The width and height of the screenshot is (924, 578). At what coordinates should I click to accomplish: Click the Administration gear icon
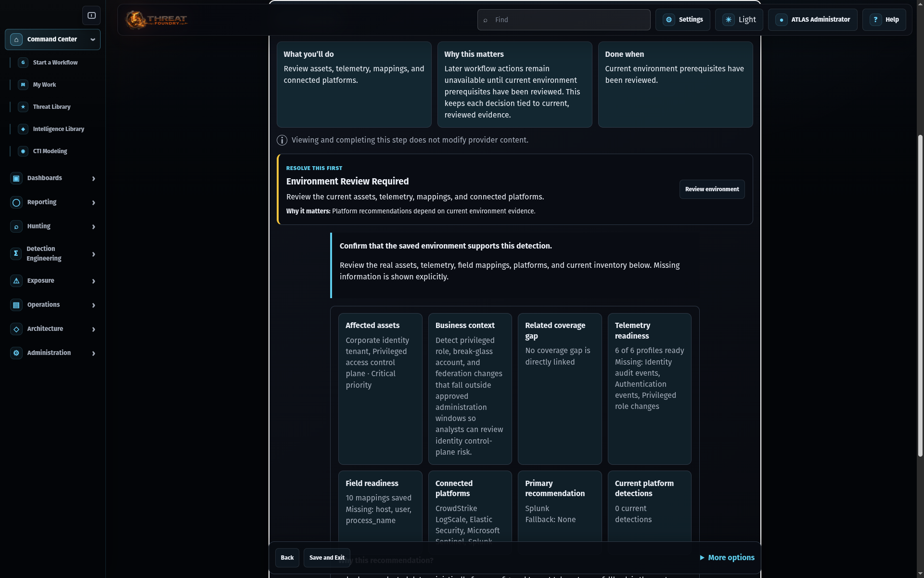tap(16, 353)
